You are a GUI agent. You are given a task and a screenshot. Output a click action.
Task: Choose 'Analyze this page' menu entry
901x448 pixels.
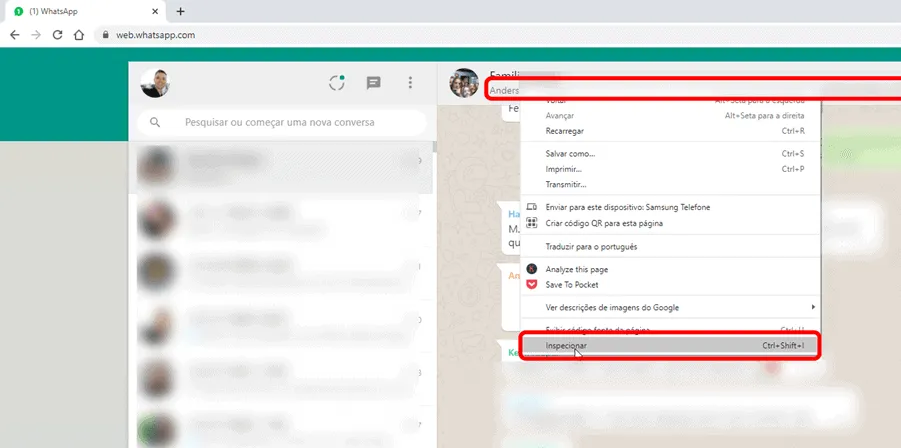[x=670, y=269]
